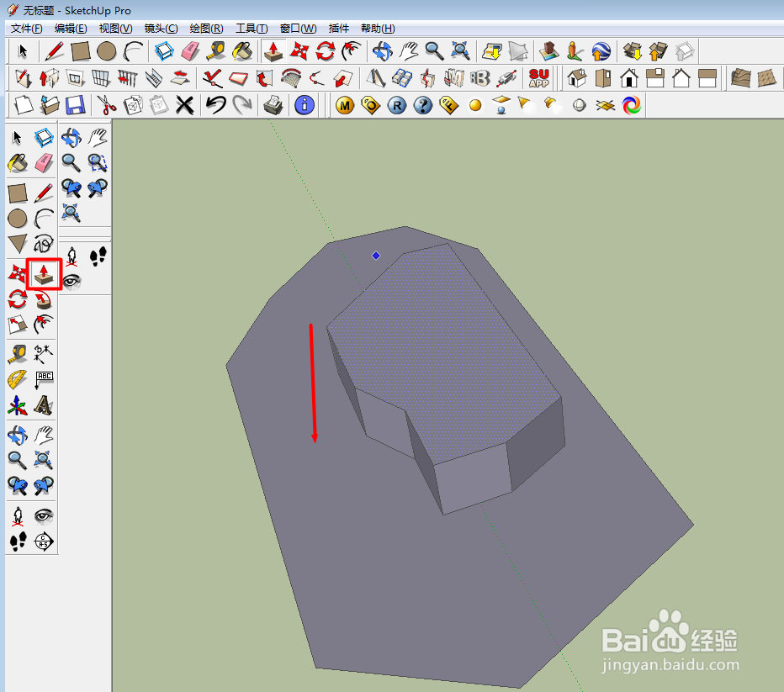The image size is (784, 692).
Task: Select the 3D Text tool
Action: [x=44, y=406]
